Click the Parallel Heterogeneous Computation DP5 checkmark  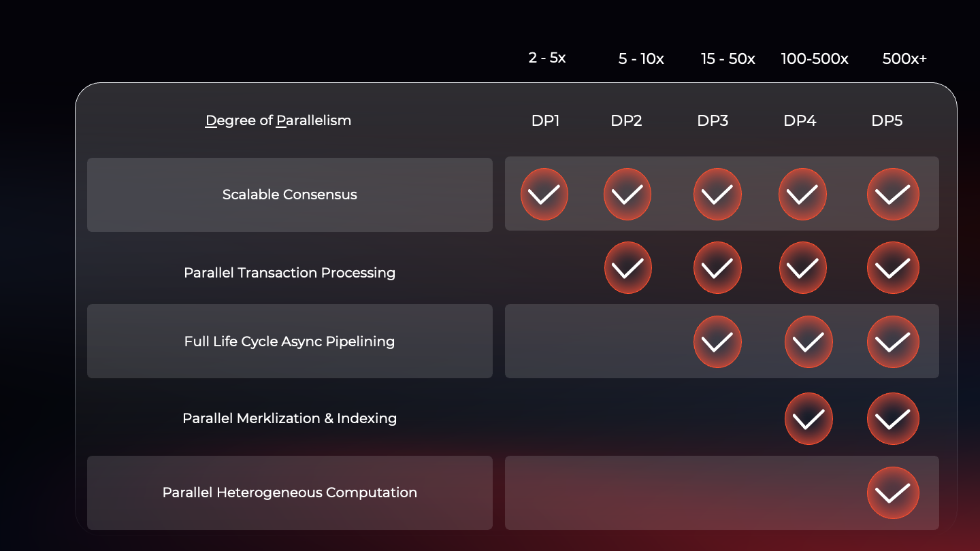pyautogui.click(x=893, y=492)
